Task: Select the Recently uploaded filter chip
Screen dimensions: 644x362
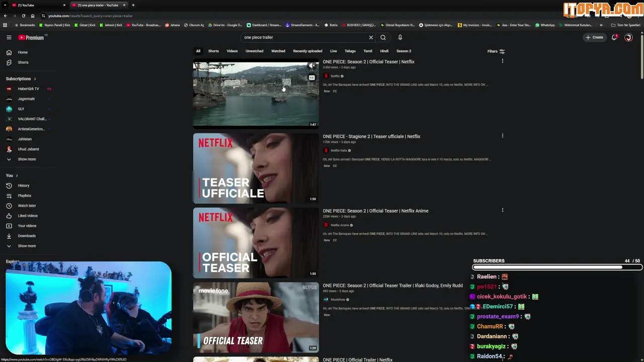Action: [307, 51]
